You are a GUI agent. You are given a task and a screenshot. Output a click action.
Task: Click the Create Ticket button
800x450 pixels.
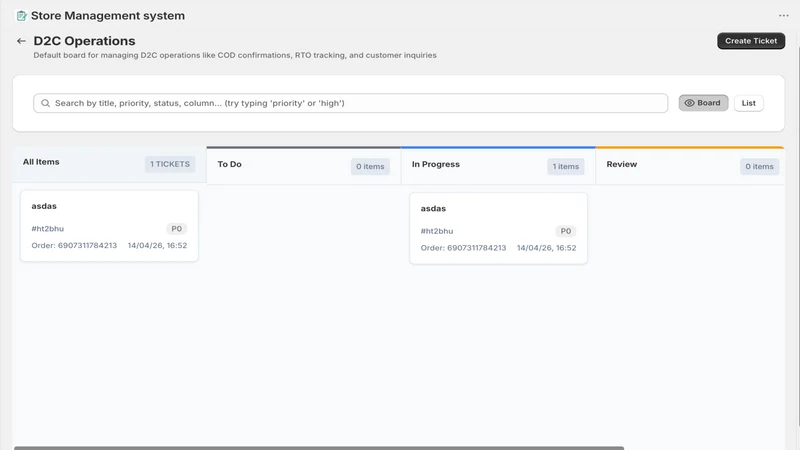point(751,41)
